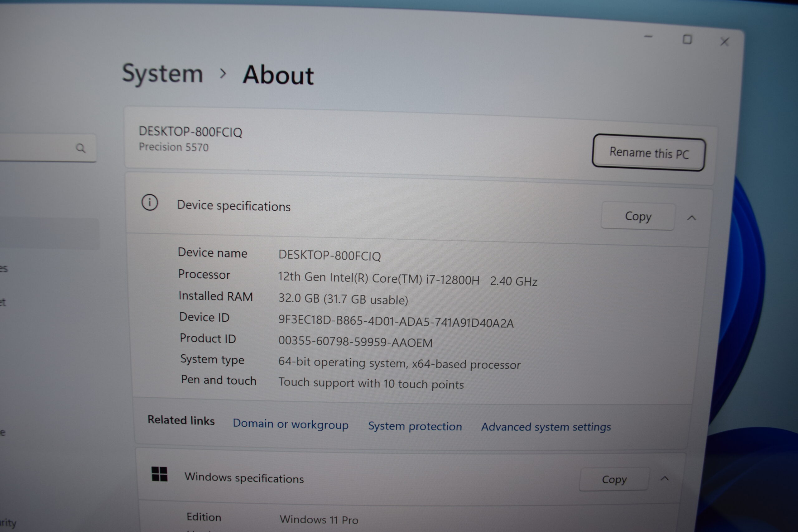Viewport: 798px width, 532px height.
Task: Click the breadcrumb chevron after System
Action: [223, 73]
